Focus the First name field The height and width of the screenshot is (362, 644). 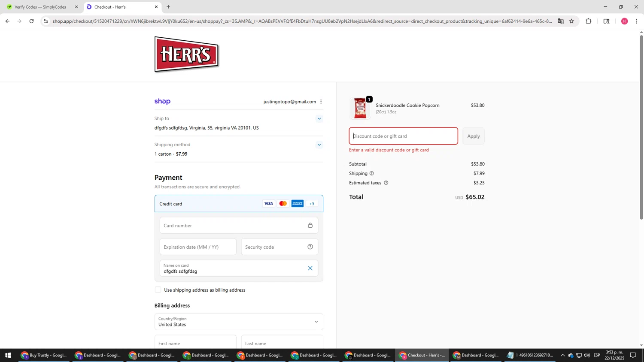point(195,342)
